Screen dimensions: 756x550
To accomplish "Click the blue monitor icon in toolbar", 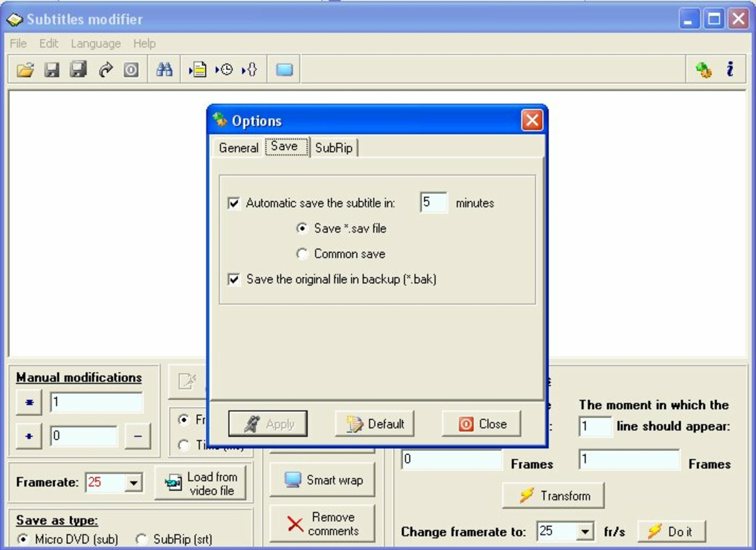I will click(285, 70).
